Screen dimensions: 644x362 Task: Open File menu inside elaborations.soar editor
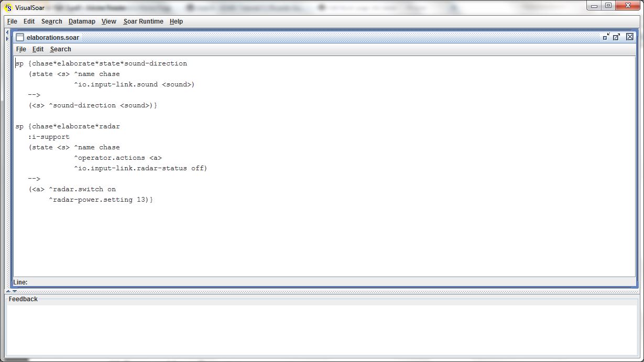pyautogui.click(x=21, y=49)
